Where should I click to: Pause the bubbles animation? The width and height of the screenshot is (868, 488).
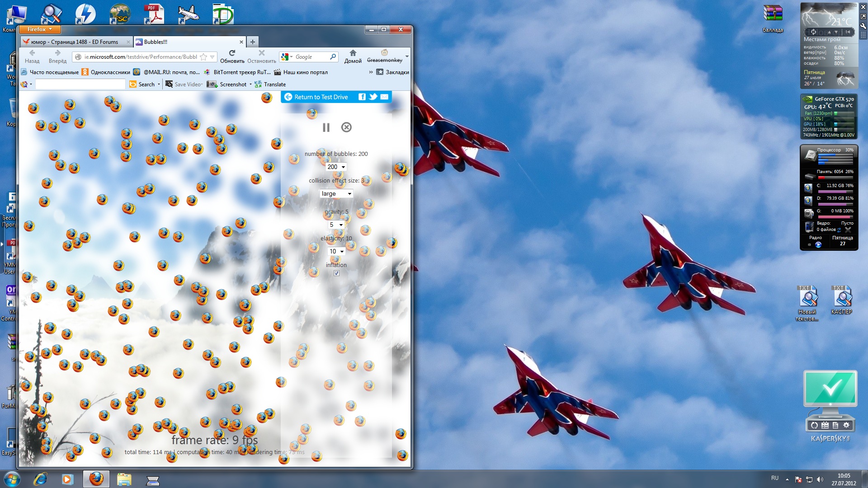click(x=326, y=127)
